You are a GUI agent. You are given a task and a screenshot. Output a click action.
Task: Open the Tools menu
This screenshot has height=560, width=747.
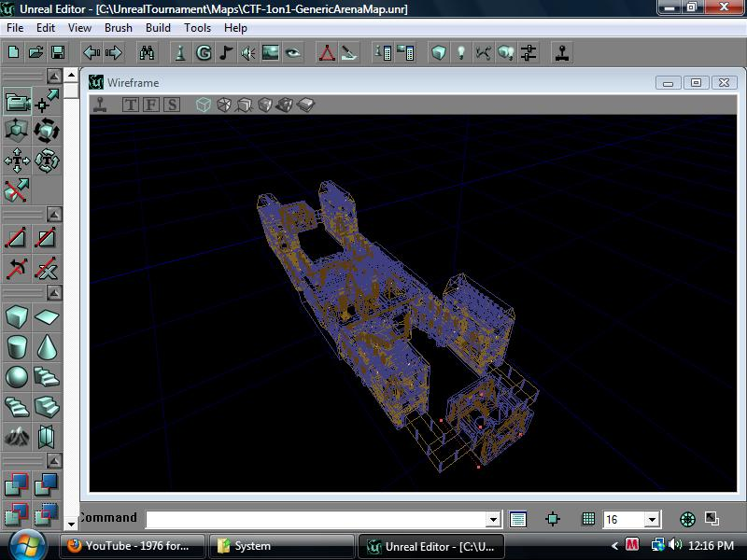pos(196,28)
